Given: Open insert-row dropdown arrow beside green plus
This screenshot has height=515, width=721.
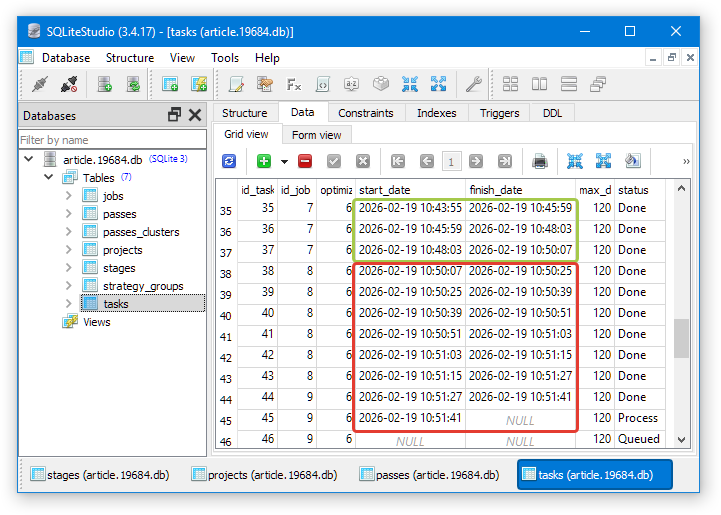Looking at the screenshot, I should 284,162.
